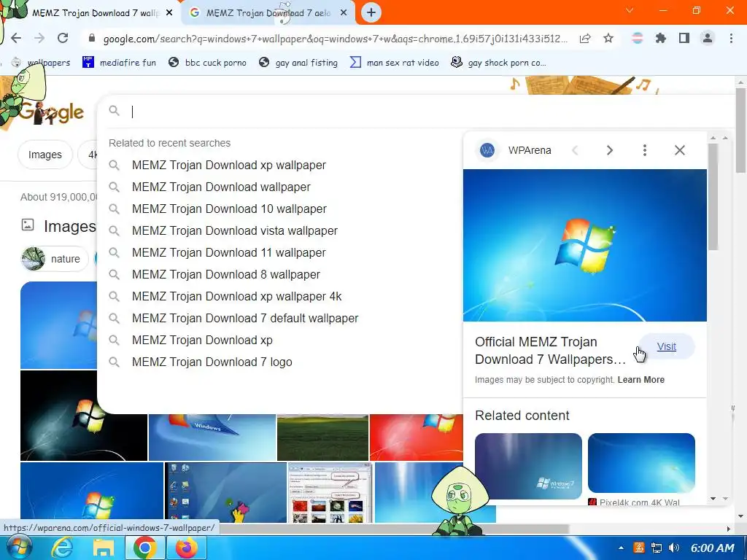Reload the current page
Image resolution: width=747 pixels, height=560 pixels.
(63, 39)
